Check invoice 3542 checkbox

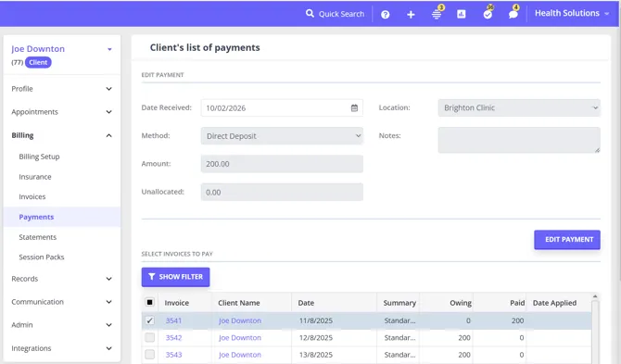pyautogui.click(x=149, y=337)
